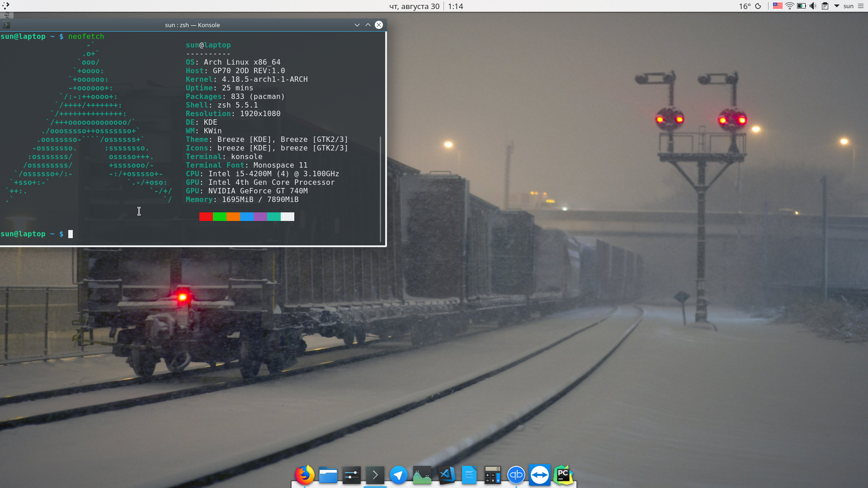The width and height of the screenshot is (868, 488).
Task: Open Telegram from the dock
Action: tap(399, 475)
